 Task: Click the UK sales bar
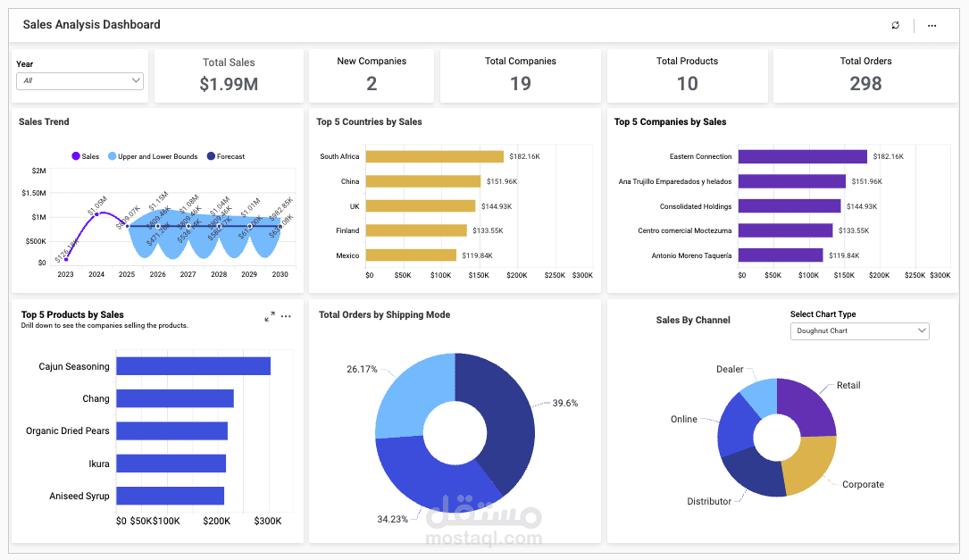pyautogui.click(x=421, y=205)
